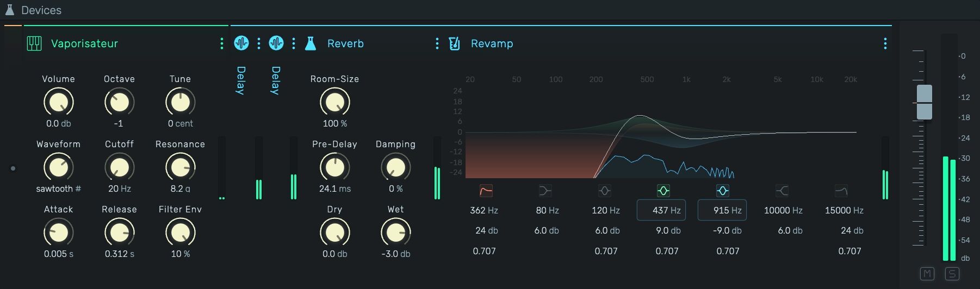980x289 pixels.
Task: Select the first collapsed Delay label
Action: click(x=241, y=80)
